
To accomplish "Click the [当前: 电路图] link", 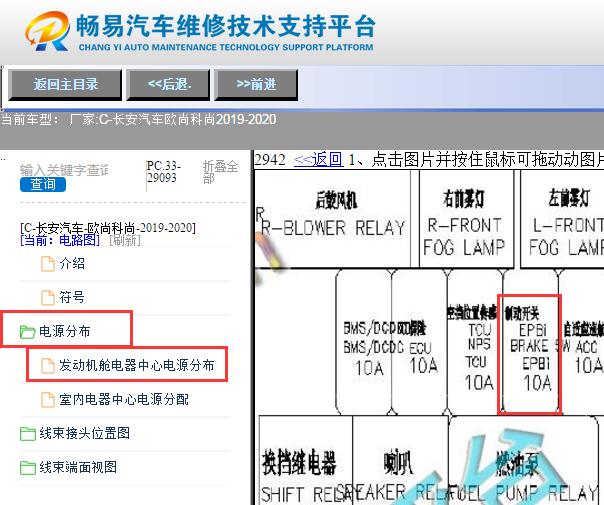I will (60, 240).
